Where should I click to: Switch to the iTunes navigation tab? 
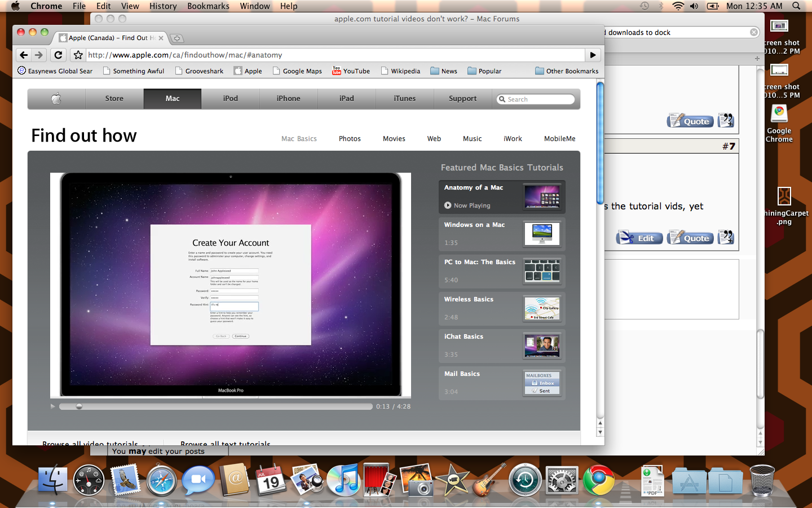coord(404,98)
